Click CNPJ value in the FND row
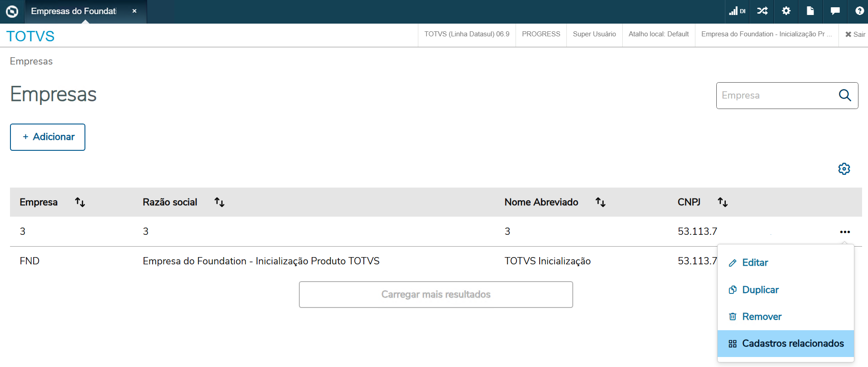Screen dimensions: 868x367 [697, 261]
